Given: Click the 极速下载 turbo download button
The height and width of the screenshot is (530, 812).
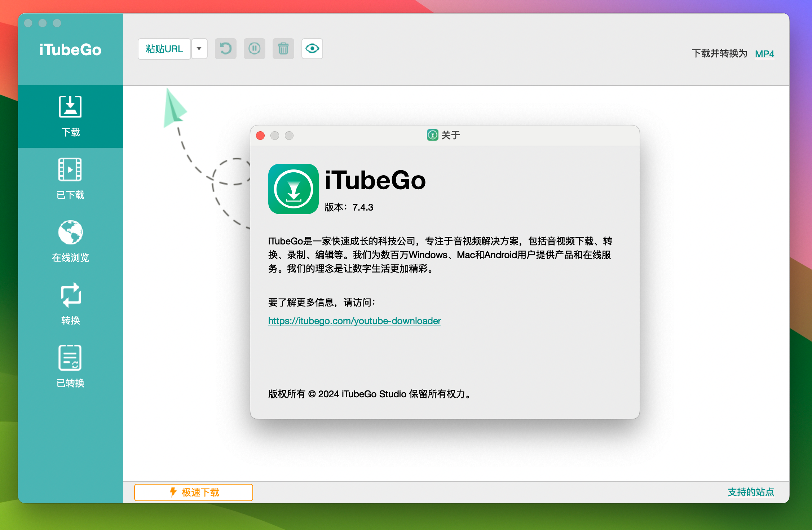Looking at the screenshot, I should click(194, 493).
